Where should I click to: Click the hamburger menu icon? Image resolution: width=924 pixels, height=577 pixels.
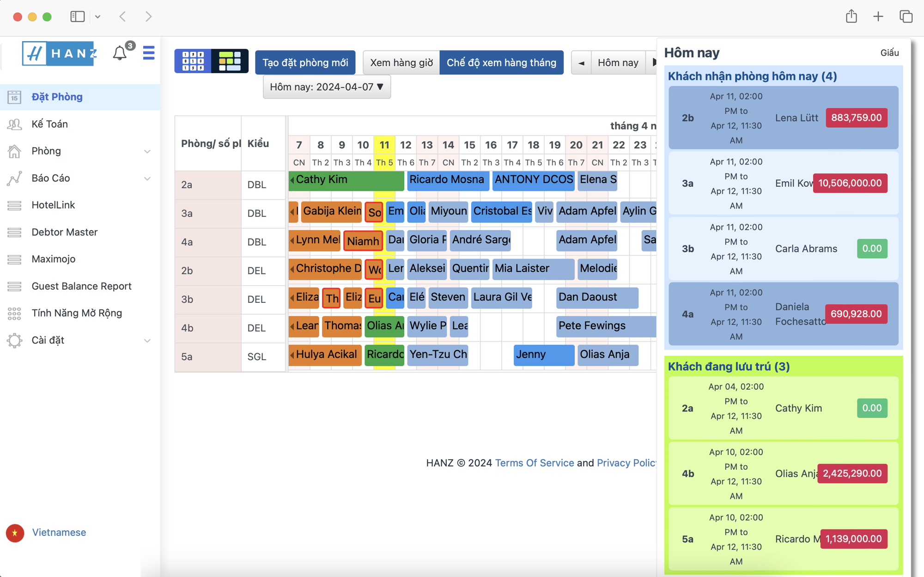coord(148,53)
